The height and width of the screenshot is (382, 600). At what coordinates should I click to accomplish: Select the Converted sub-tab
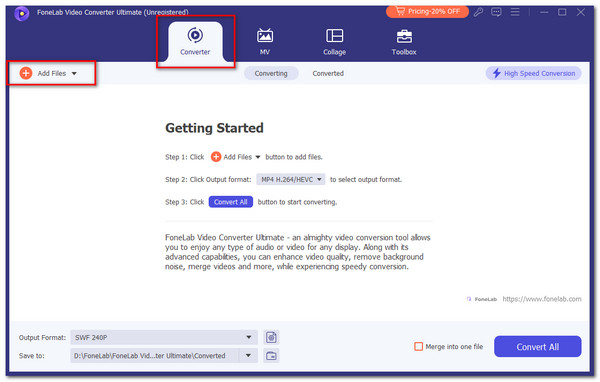click(328, 73)
